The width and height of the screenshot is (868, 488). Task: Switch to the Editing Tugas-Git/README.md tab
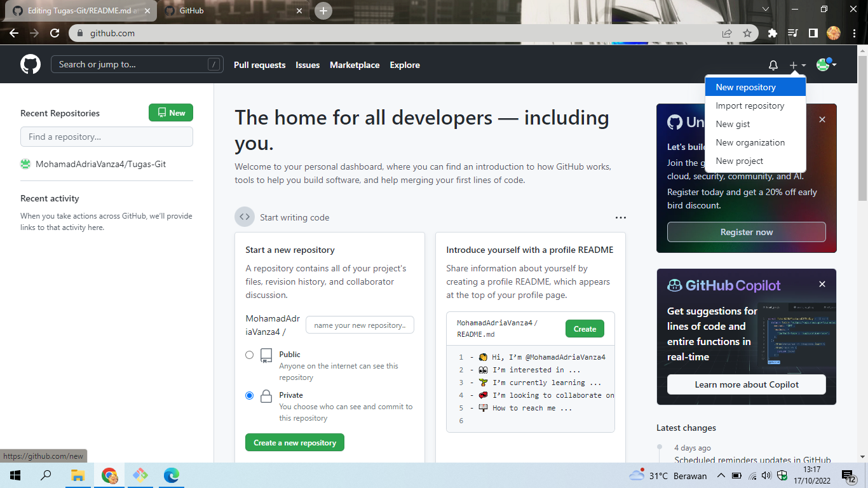76,10
